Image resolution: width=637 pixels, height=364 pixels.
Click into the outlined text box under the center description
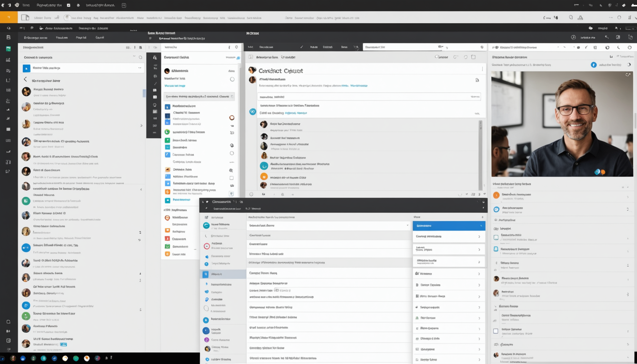pyautogui.click(x=369, y=97)
